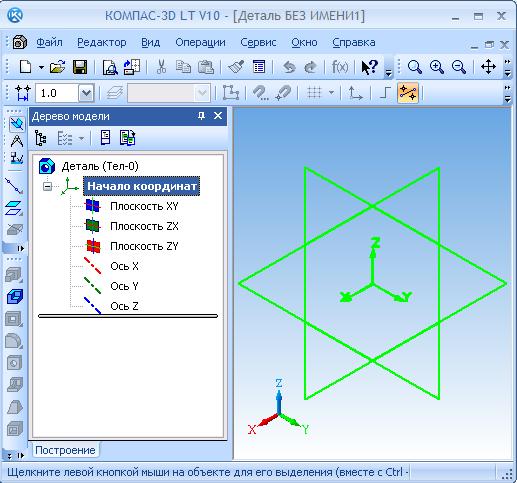517x483 pixels.
Task: Select Ось Z in the tree
Action: pos(124,306)
